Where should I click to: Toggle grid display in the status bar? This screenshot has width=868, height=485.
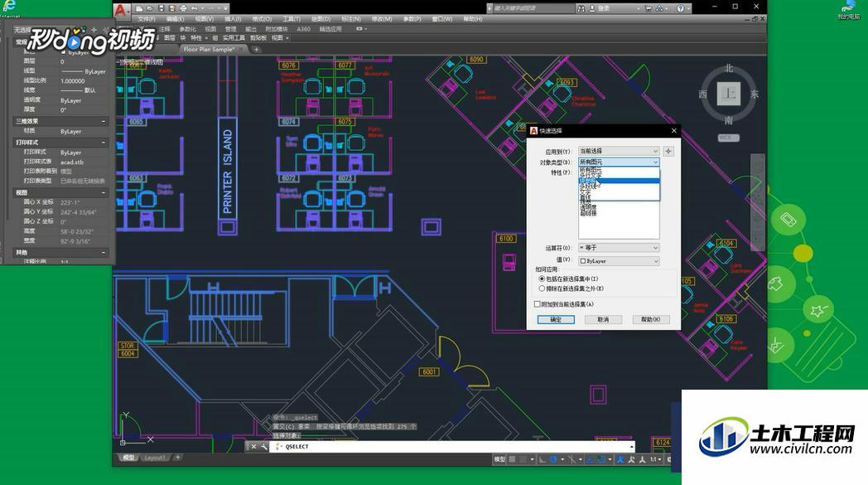(x=513, y=459)
